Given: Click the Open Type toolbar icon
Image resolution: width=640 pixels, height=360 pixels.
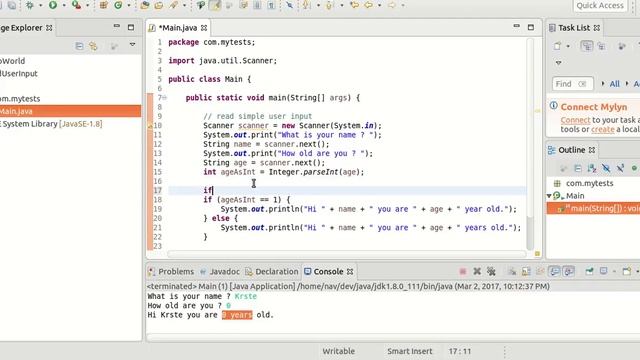Looking at the screenshot, I should (144, 5).
